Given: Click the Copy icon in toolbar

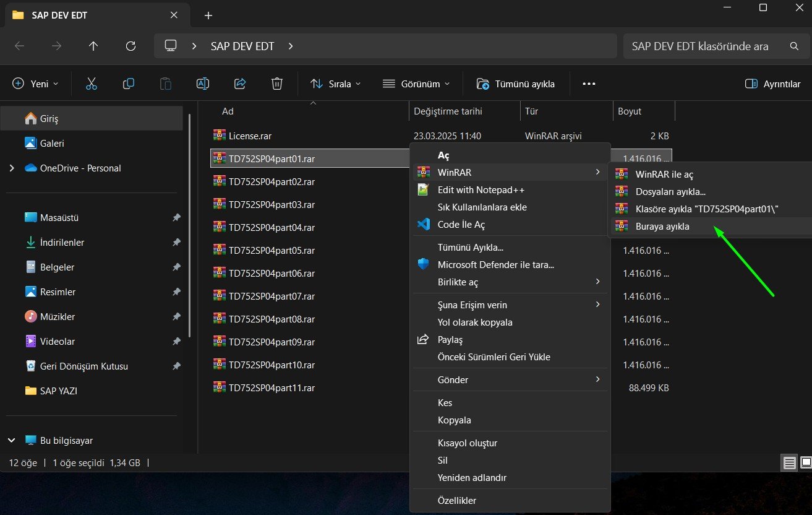Looking at the screenshot, I should click(x=129, y=84).
